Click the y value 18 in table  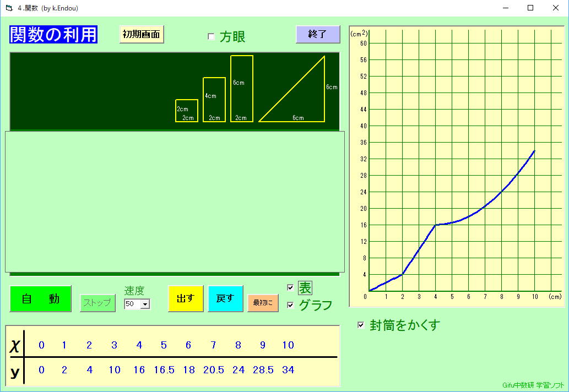189,370
